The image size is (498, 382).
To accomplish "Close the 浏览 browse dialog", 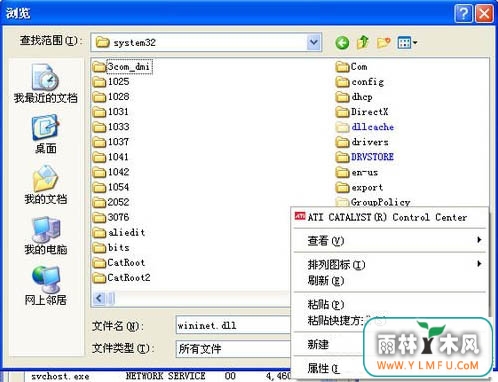I will [484, 14].
